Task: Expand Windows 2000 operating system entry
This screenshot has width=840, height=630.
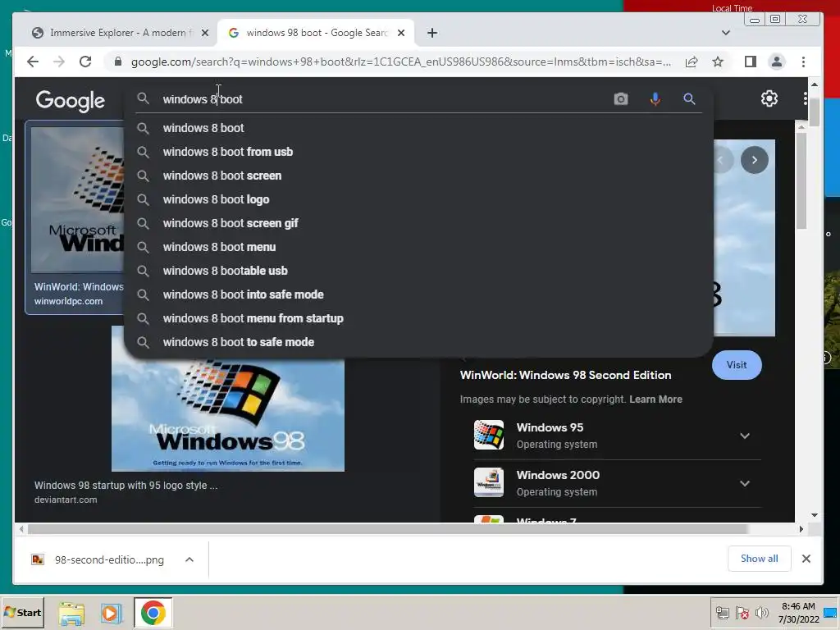Action: pyautogui.click(x=745, y=483)
